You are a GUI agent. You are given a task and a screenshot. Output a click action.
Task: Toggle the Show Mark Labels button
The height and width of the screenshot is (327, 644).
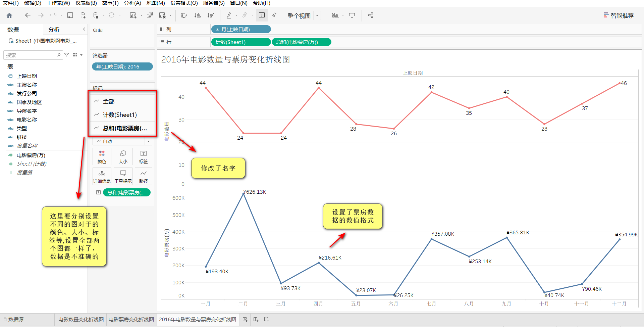coord(262,15)
